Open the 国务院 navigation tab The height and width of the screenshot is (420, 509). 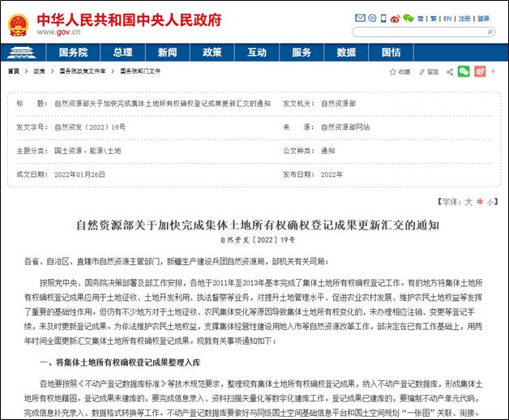(x=74, y=52)
